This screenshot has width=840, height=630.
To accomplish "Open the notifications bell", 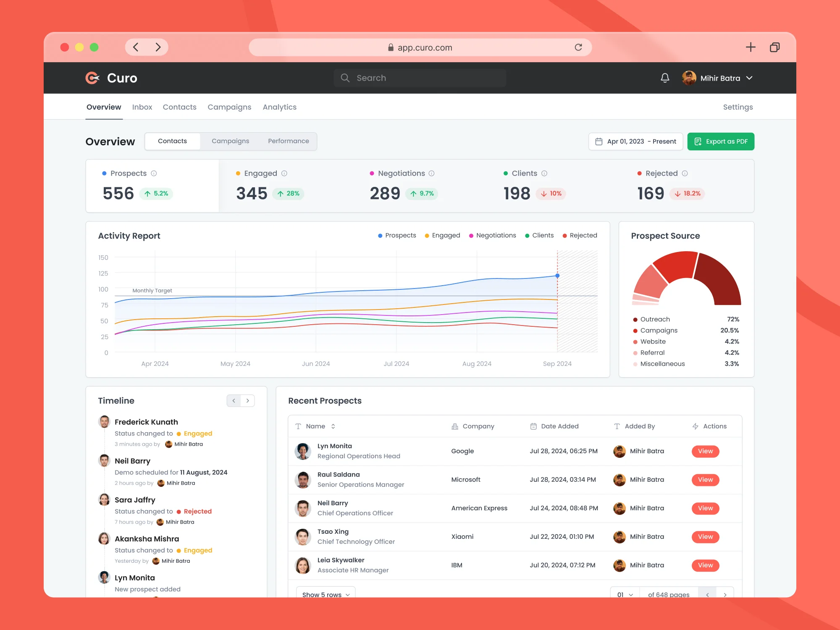I will coord(665,78).
